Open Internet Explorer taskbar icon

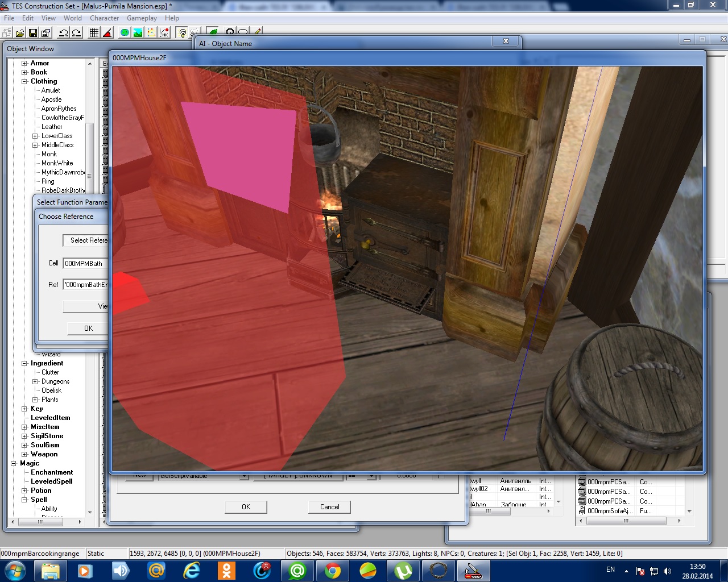pyautogui.click(x=191, y=570)
